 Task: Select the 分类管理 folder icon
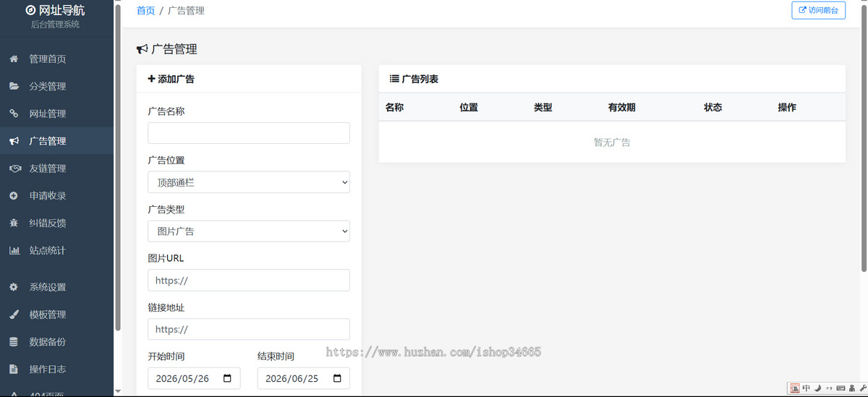click(14, 86)
